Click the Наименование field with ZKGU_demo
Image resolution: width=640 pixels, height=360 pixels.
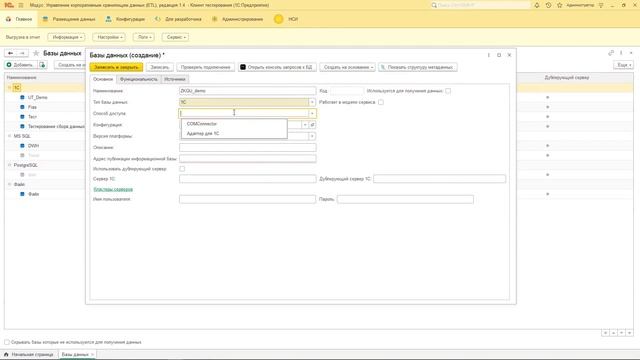pos(247,91)
